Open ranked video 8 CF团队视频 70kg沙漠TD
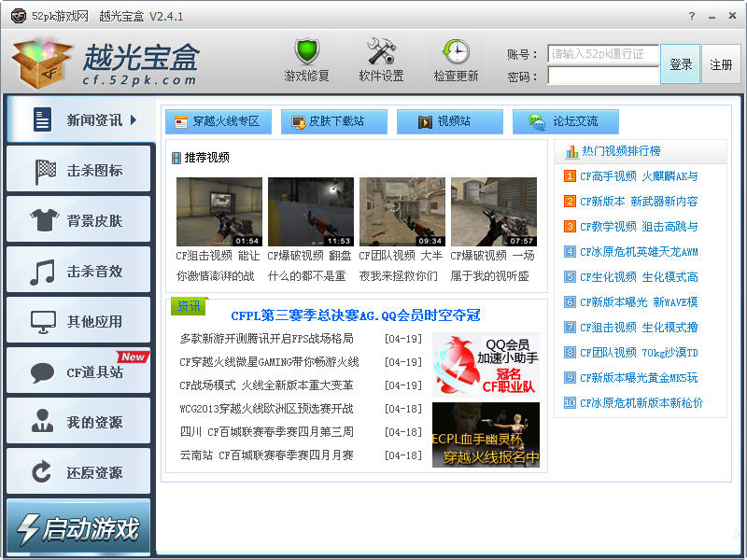The image size is (747, 560). pos(639,353)
